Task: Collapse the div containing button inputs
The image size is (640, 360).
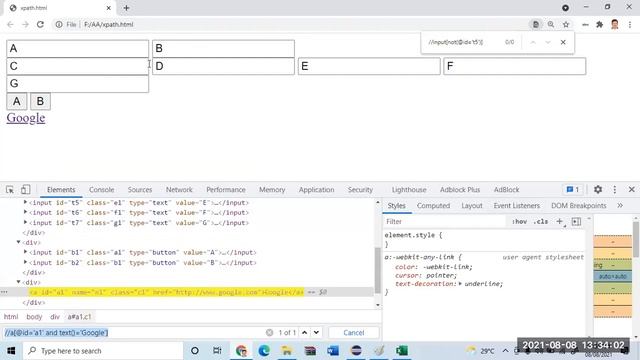Action: coord(18,242)
